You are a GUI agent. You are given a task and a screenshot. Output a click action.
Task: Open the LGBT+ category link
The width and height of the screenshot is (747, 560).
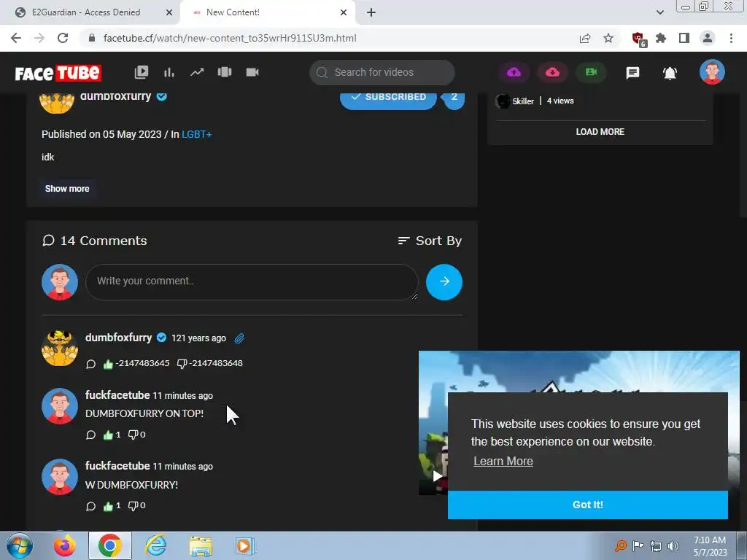tap(197, 134)
